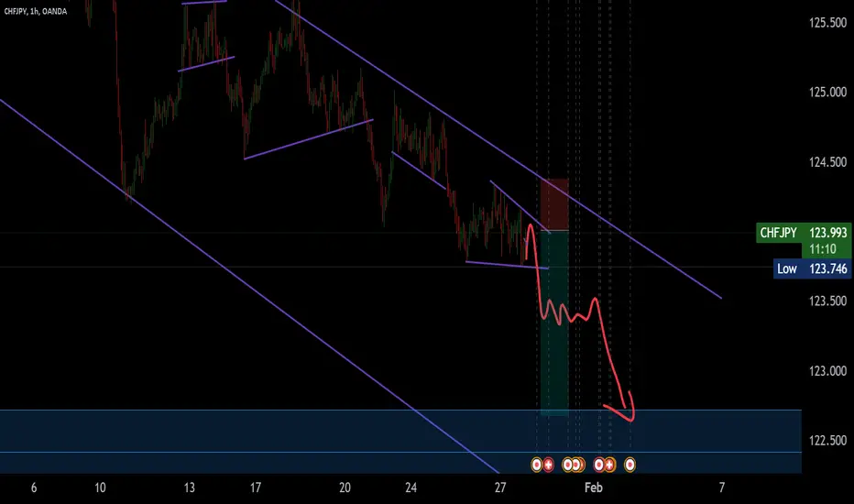Click date 10 on the time axis

tap(100, 488)
